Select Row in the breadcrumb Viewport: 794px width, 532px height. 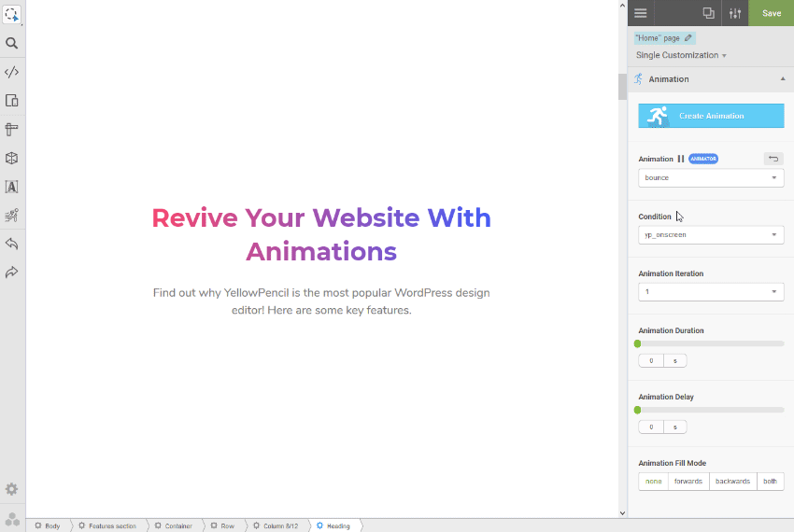(x=223, y=525)
